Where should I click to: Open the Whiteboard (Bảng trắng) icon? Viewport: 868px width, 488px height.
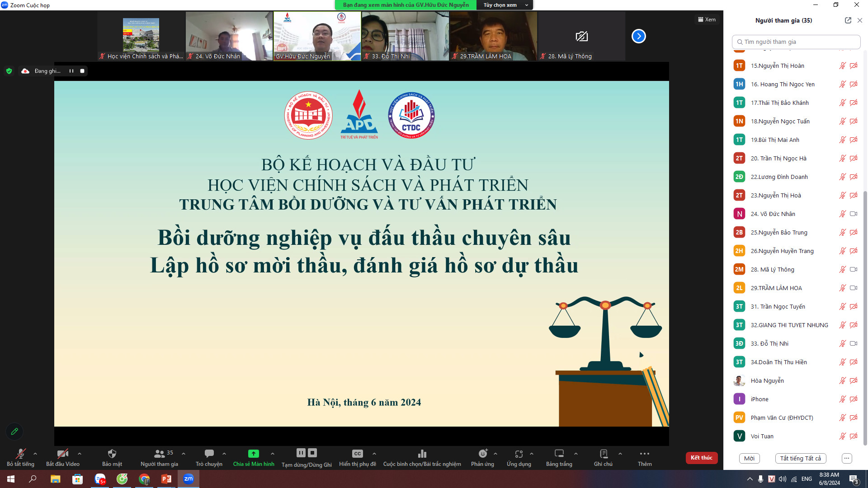tap(559, 454)
